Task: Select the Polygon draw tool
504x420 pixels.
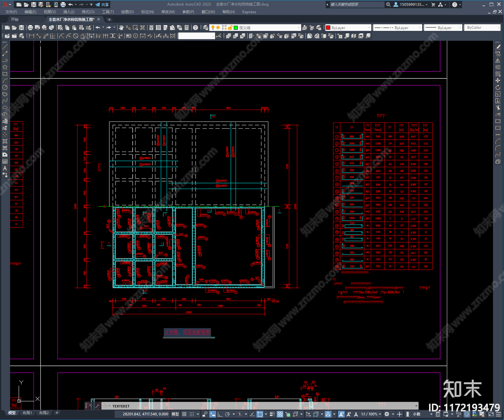Action: pos(5,67)
